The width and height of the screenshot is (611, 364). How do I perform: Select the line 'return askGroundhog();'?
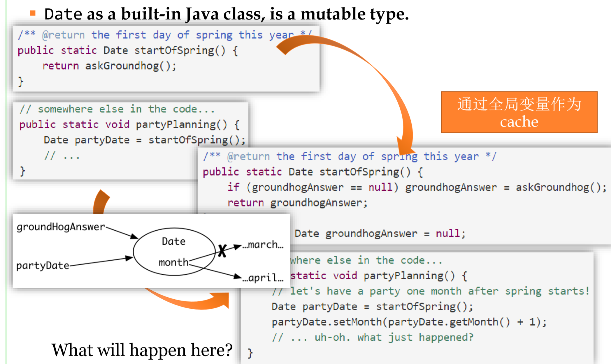pos(110,66)
